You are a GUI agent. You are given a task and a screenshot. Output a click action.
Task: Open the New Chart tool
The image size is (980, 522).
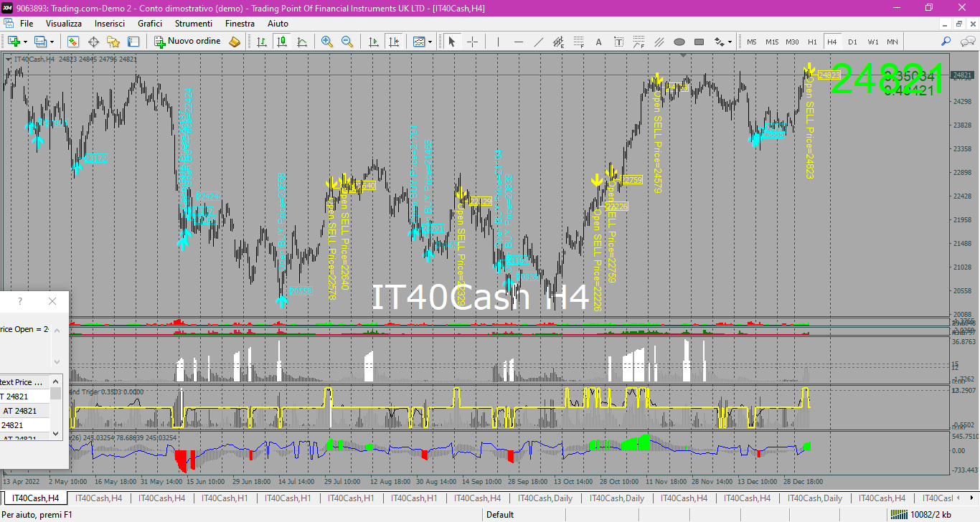coord(14,42)
